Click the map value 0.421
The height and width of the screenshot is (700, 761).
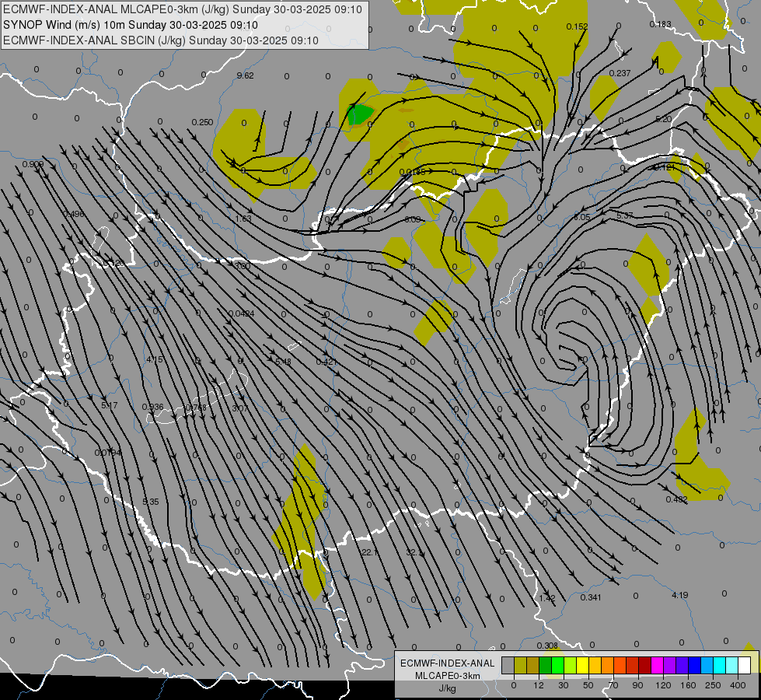[326, 362]
